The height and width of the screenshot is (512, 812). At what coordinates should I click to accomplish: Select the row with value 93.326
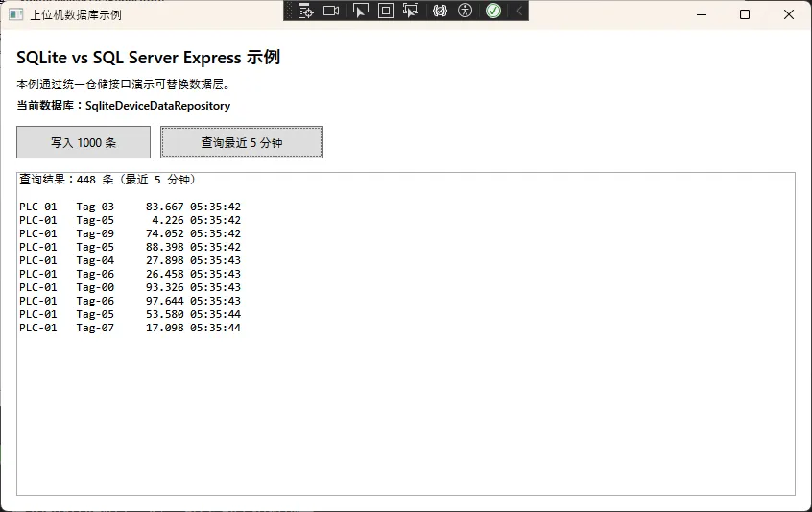pyautogui.click(x=130, y=287)
